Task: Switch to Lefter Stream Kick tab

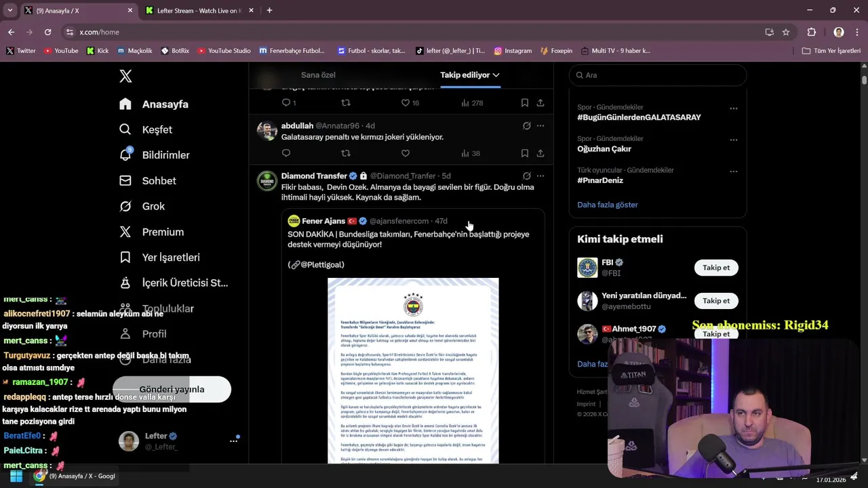Action: click(x=199, y=10)
